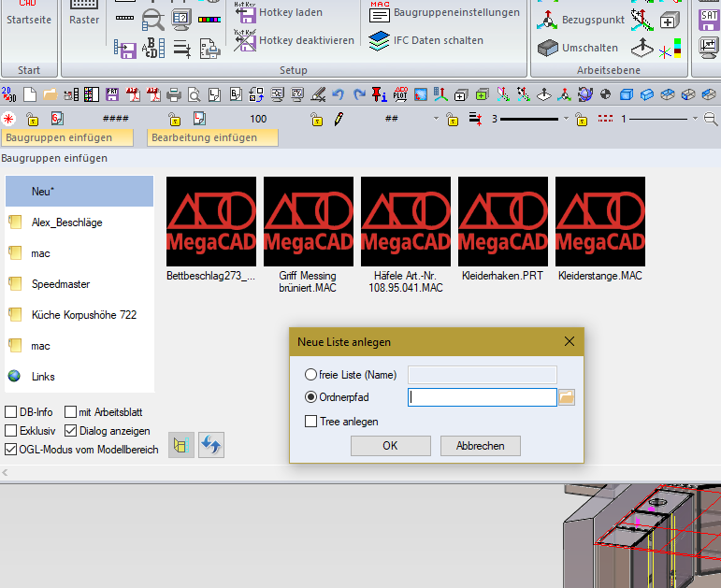Toggle the 2D/3D mode icon
The width and height of the screenshot is (721, 588).
click(x=8, y=94)
